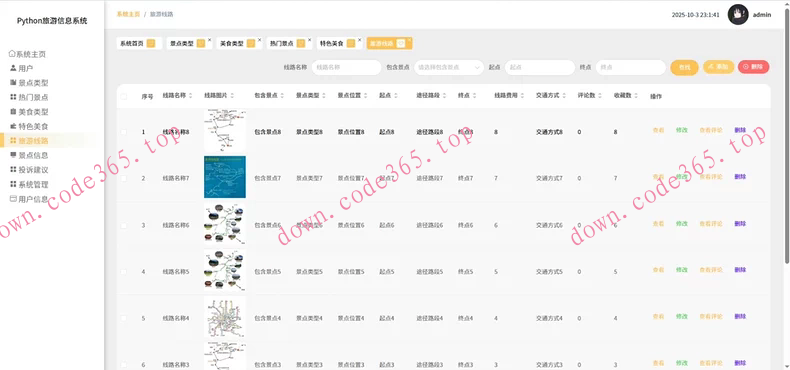Image resolution: width=790 pixels, height=370 pixels.
Task: Click the refresh icon on 旅游线路 tab
Action: [x=401, y=44]
